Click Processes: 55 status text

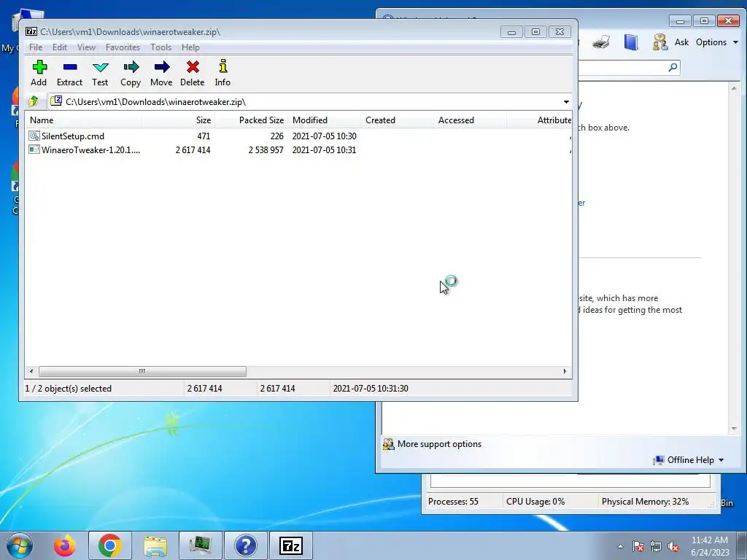coord(453,502)
